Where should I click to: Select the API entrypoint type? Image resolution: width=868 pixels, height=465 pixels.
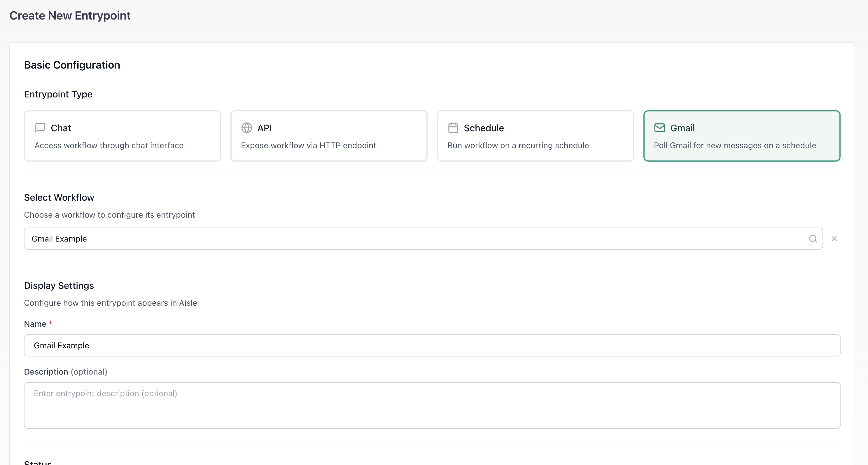point(329,136)
